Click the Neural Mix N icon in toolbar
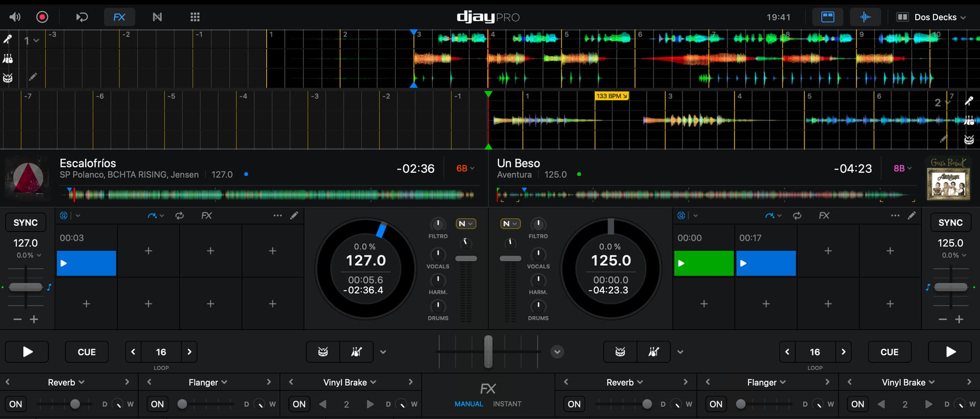The height and width of the screenshot is (419, 980). [157, 17]
